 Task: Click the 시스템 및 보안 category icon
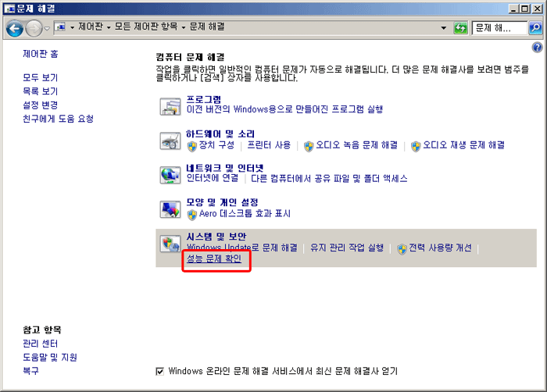(170, 244)
